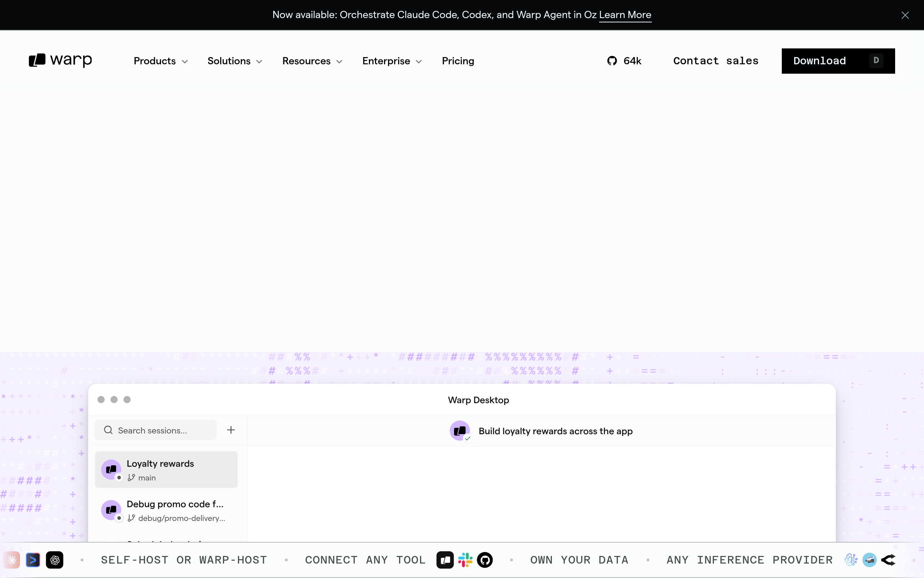Click the avatar beside Build loyalty rewards title
Viewport: 924px width, 578px height.
tap(460, 431)
